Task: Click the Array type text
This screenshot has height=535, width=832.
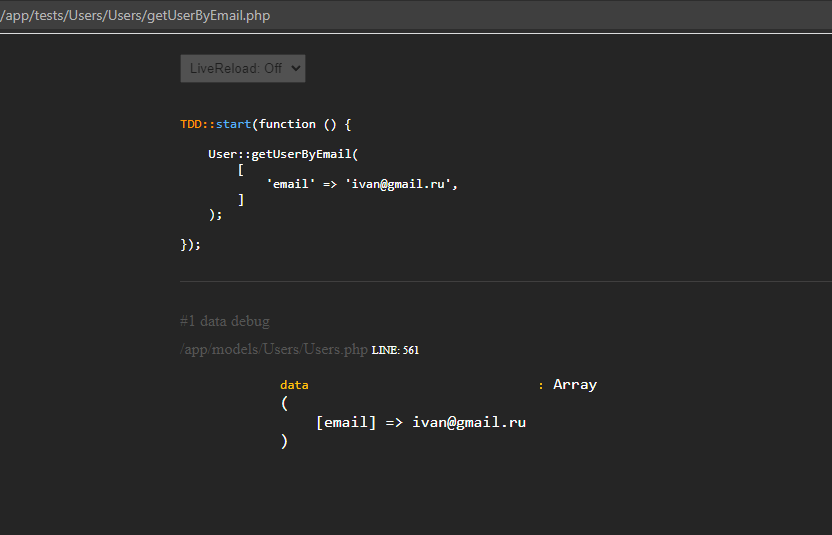Action: coord(575,385)
